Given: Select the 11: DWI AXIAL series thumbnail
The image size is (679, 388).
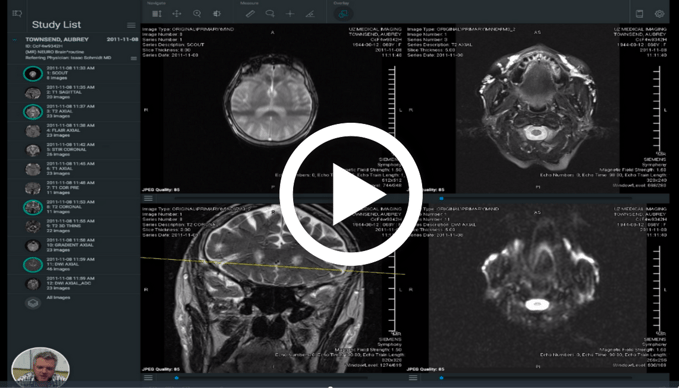Looking at the screenshot, I should coord(33,265).
